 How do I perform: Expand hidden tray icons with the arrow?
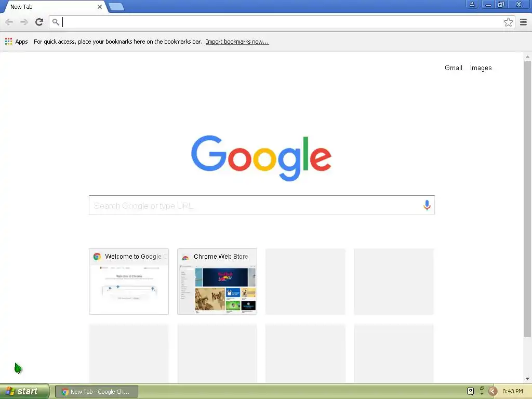pos(493,391)
